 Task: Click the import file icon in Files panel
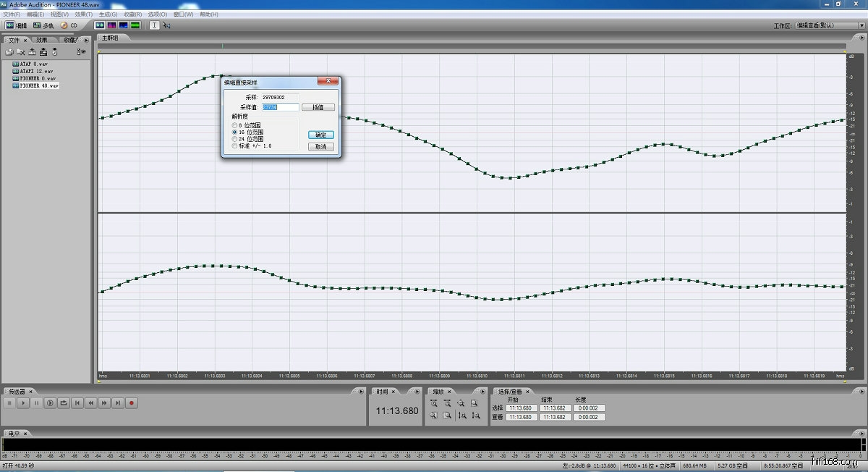pos(9,52)
